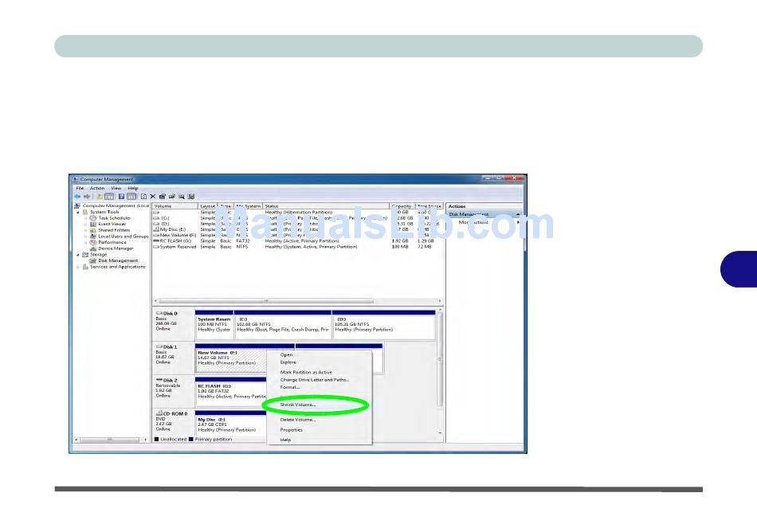Click the Device Manager icon in tree
The image size is (757, 532).
click(x=93, y=249)
